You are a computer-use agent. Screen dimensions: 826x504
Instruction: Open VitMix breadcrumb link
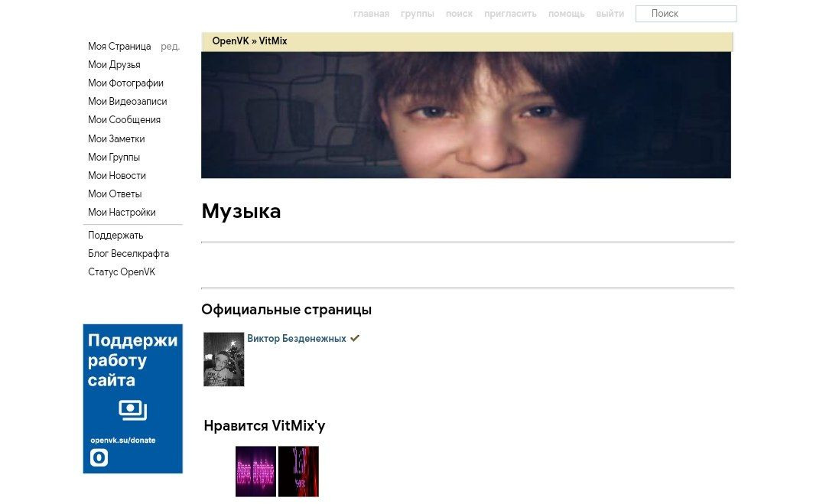pos(273,41)
